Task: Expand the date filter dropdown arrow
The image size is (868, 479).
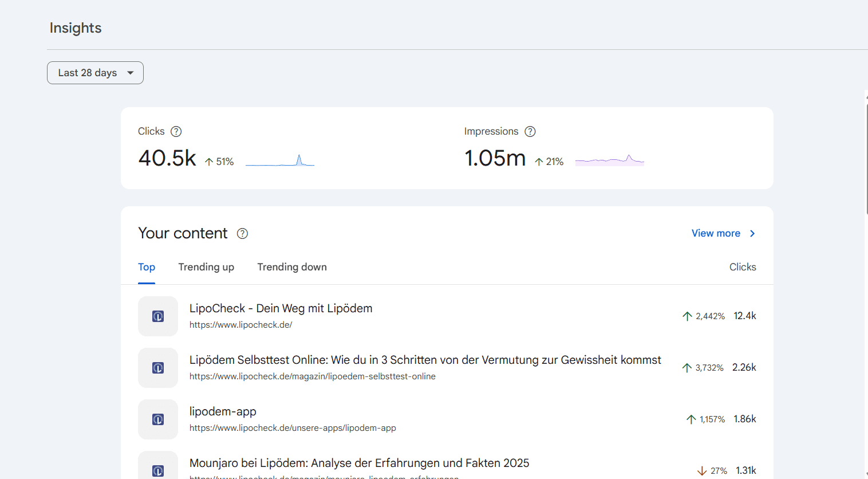Action: [131, 73]
